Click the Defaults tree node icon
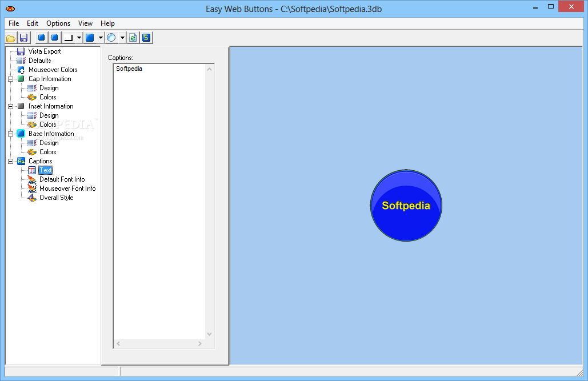Image resolution: width=588 pixels, height=381 pixels. [21, 61]
